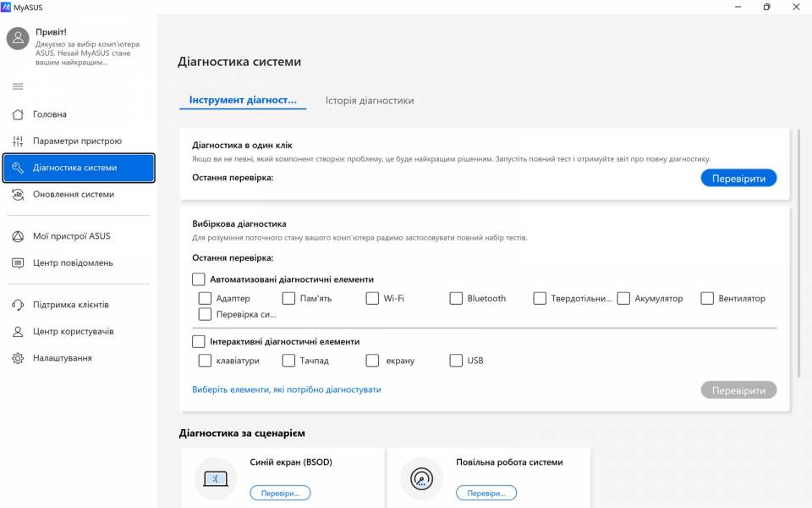Click the user profile avatar icon
This screenshot has width=812, height=508.
(19, 38)
